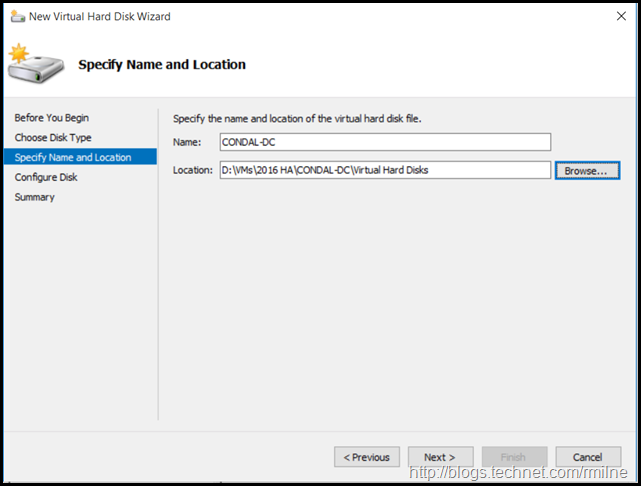641x486 pixels.
Task: Click the wizard icon in the title bar
Action: 16,16
